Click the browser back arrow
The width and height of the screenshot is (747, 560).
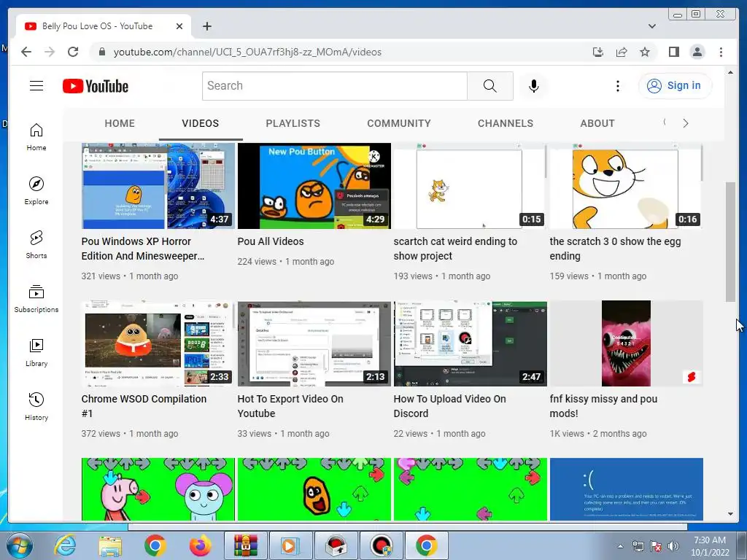click(x=26, y=52)
